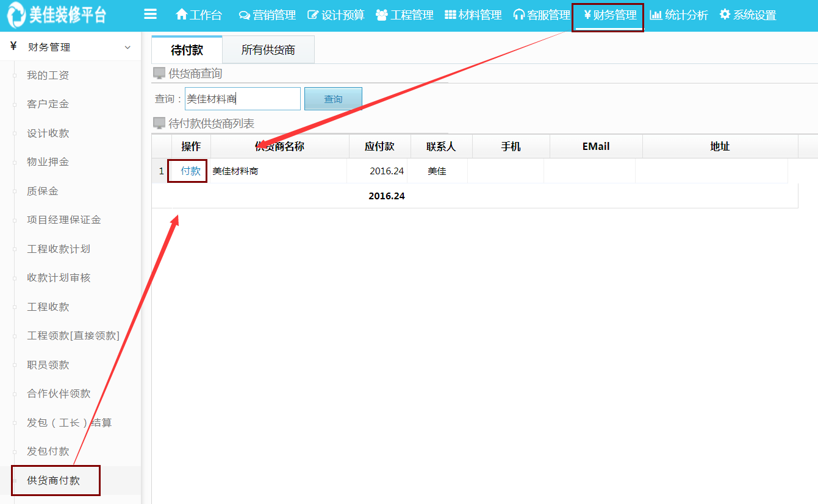
Task: Select 财务管理 in the top navigation
Action: point(609,15)
